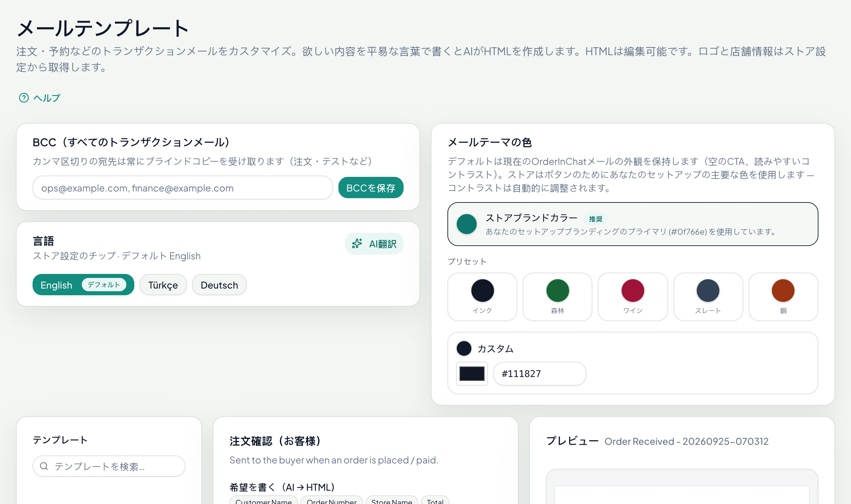
Task: Click the 希望を書く（AI → HTML） label
Action: pos(283,487)
